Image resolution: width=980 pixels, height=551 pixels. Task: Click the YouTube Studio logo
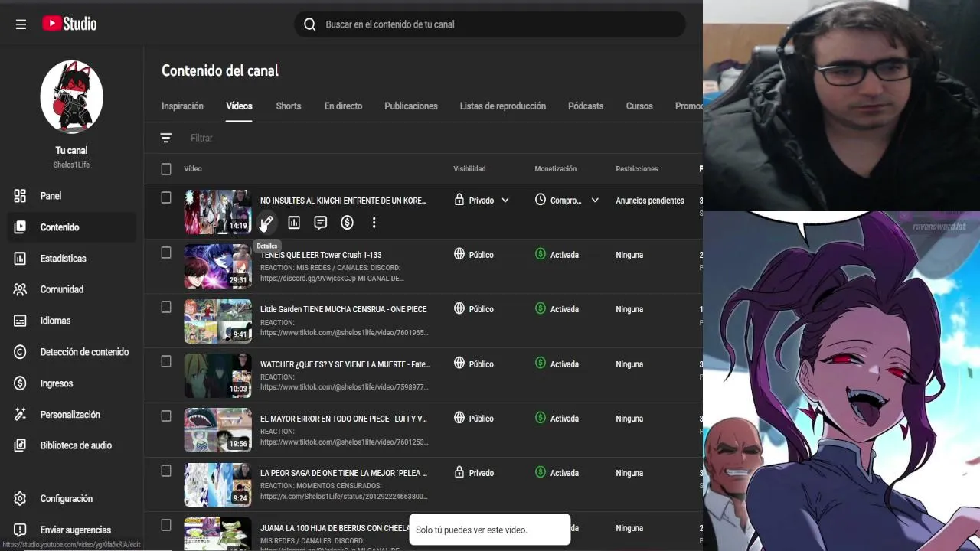click(x=70, y=24)
